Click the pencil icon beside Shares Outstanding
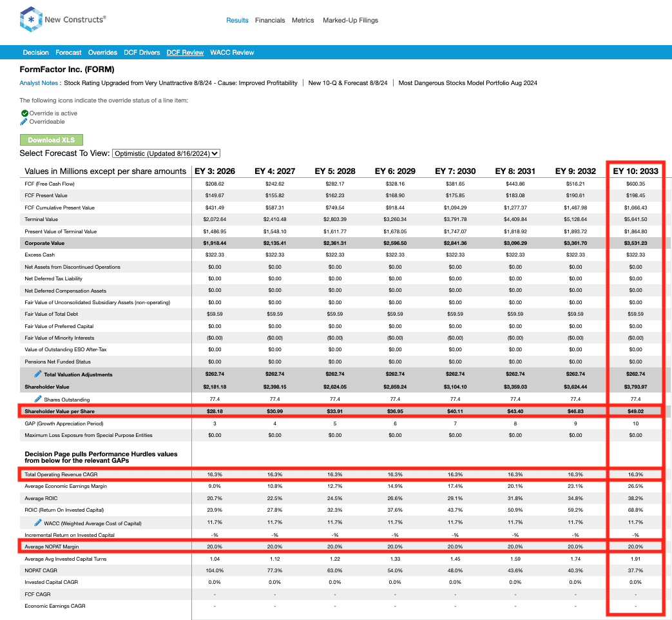The width and height of the screenshot is (672, 620). pyautogui.click(x=38, y=399)
